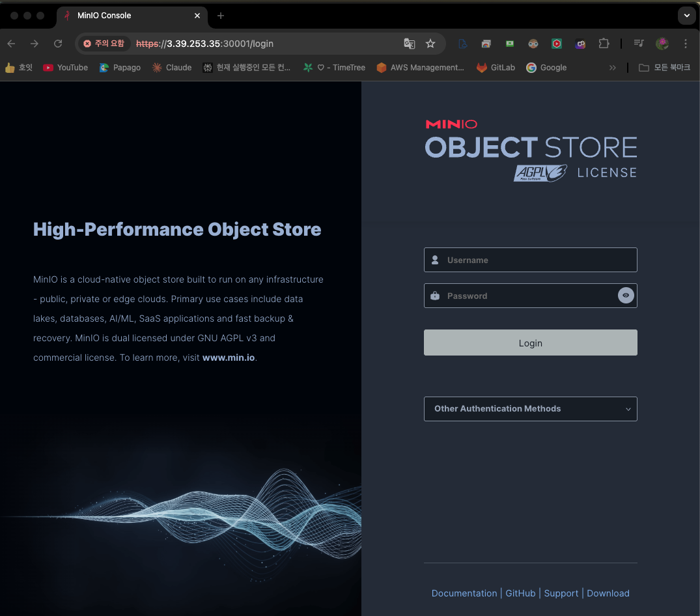
Task: Reload the page
Action: (58, 44)
